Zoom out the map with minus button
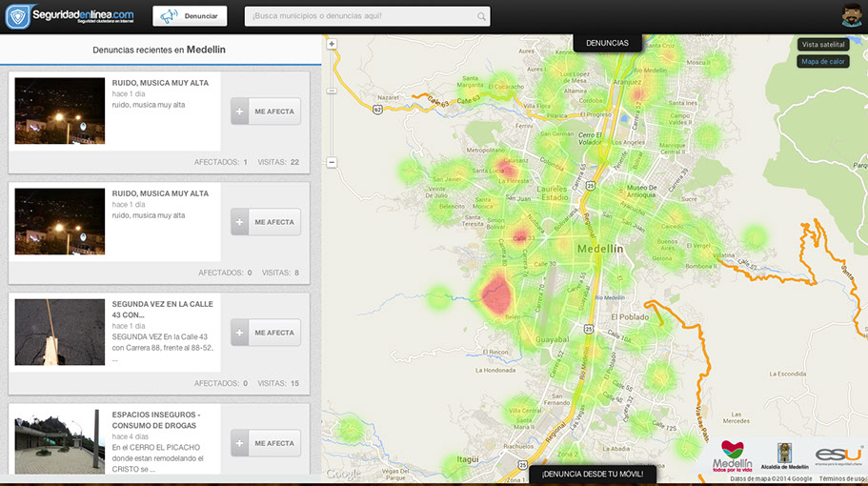868x486 pixels. (x=332, y=163)
